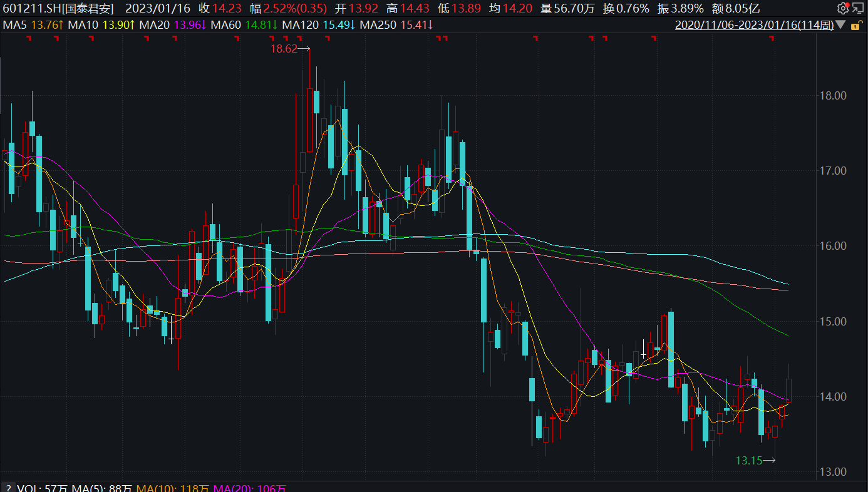The image size is (868, 492).
Task: Click the MA120 15.49 indicator label
Action: (x=319, y=25)
